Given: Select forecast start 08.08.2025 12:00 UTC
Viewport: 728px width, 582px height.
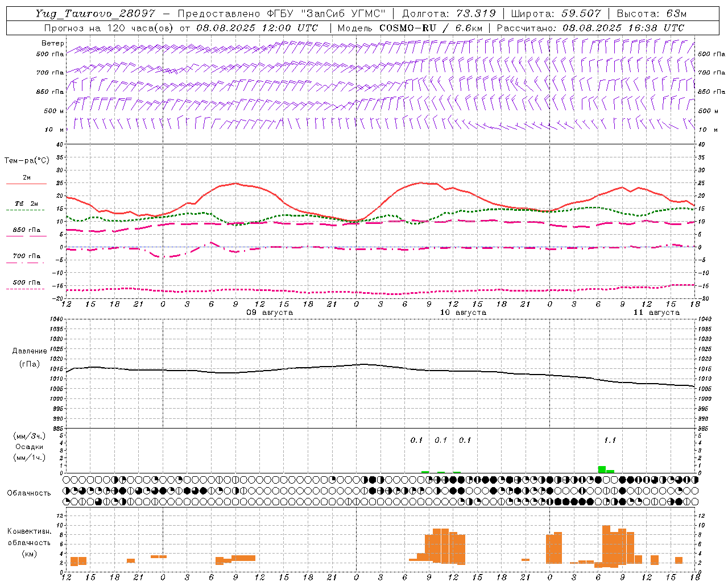Looking at the screenshot, I should click(x=257, y=28).
